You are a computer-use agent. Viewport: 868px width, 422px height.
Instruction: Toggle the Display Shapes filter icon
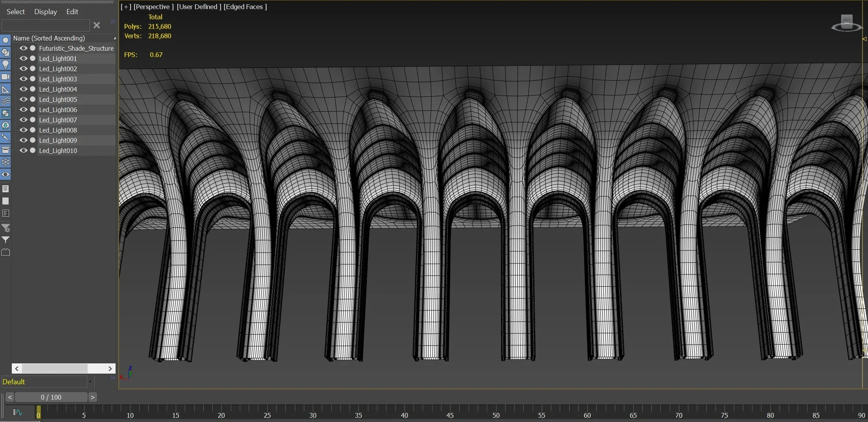click(6, 52)
